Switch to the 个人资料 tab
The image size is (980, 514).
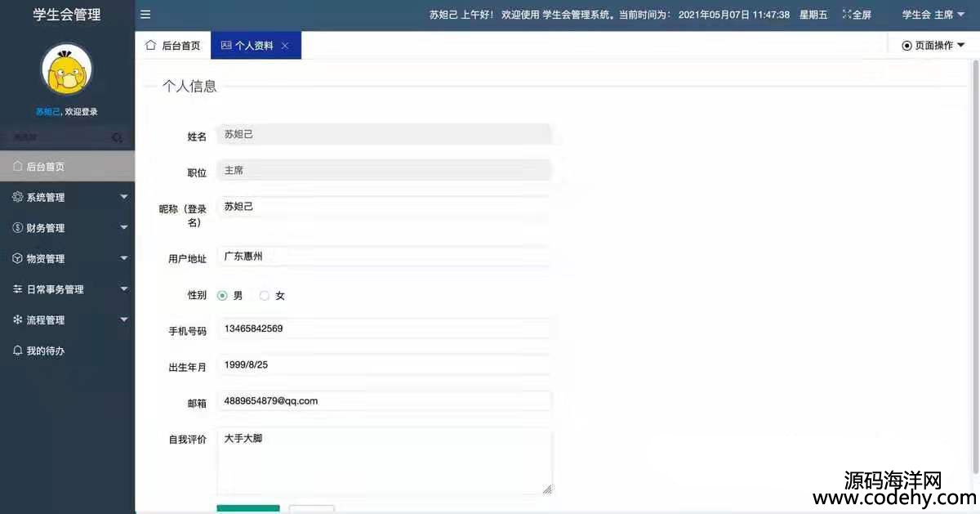click(256, 46)
